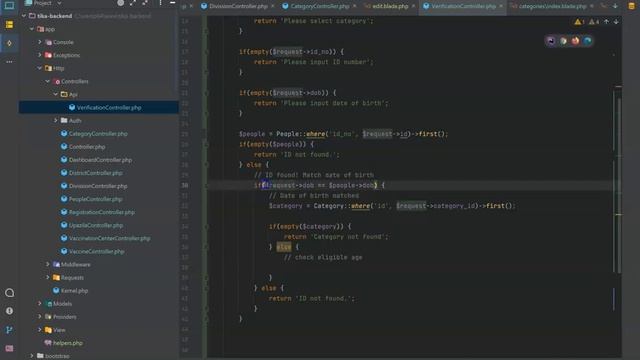Expand the Providers folder

pyautogui.click(x=40, y=317)
